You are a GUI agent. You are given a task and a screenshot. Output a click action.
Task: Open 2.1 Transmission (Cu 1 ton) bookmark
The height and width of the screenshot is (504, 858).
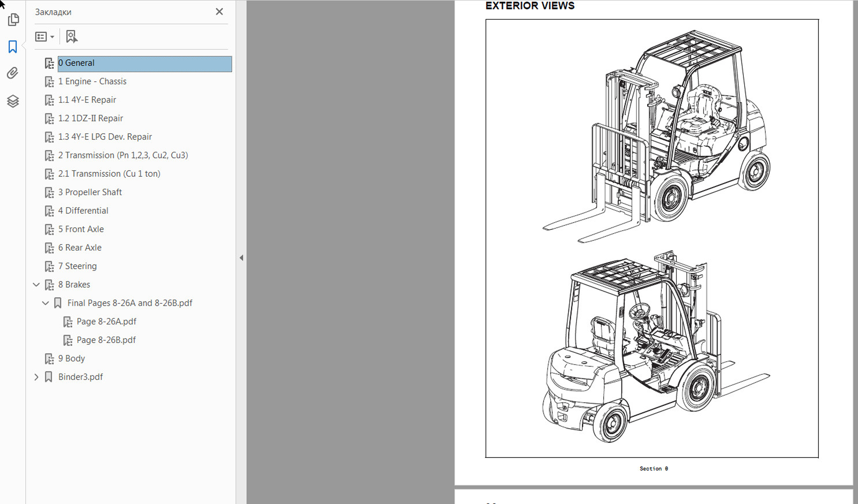coord(109,174)
